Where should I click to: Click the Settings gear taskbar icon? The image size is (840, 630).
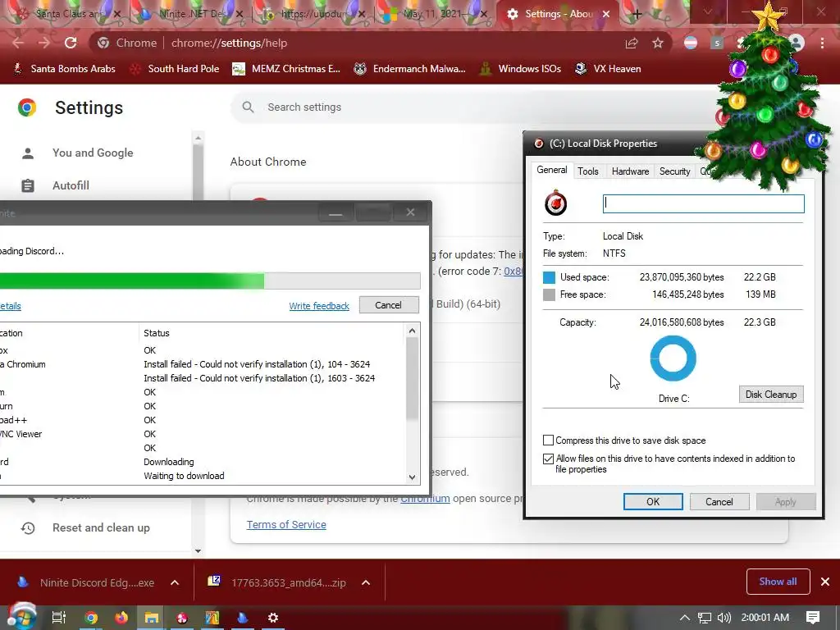[272, 618]
